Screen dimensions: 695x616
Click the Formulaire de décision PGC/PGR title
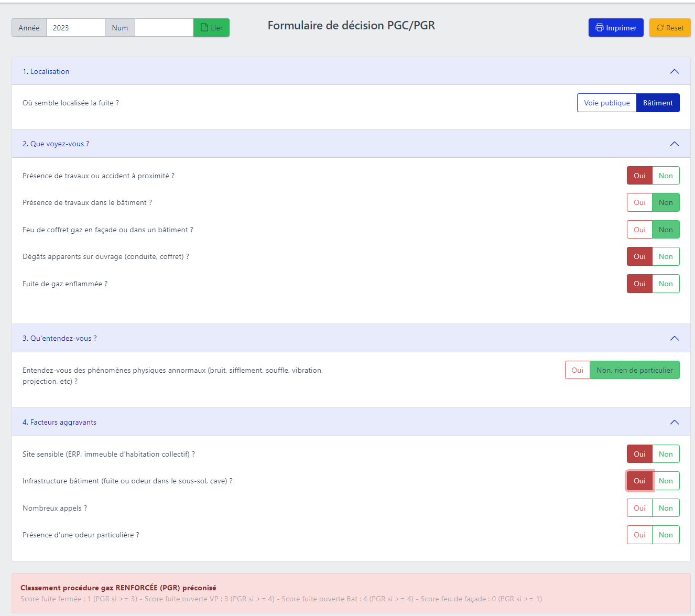coord(351,25)
